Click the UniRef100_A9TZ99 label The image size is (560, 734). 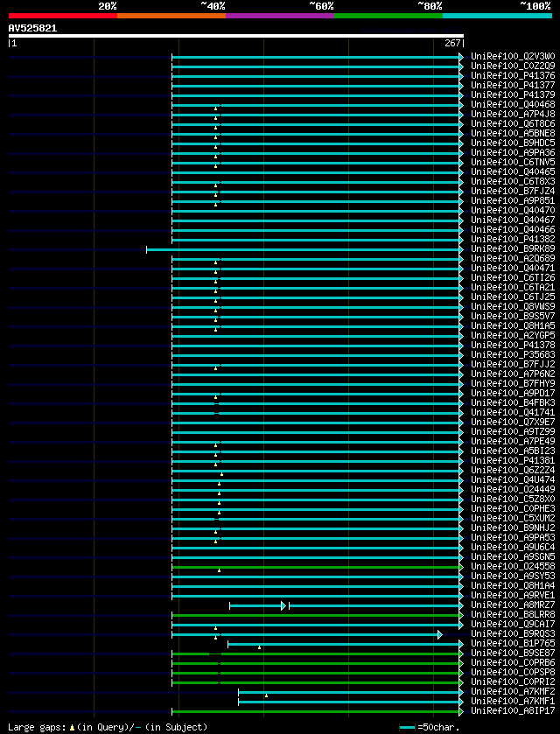[513, 431]
